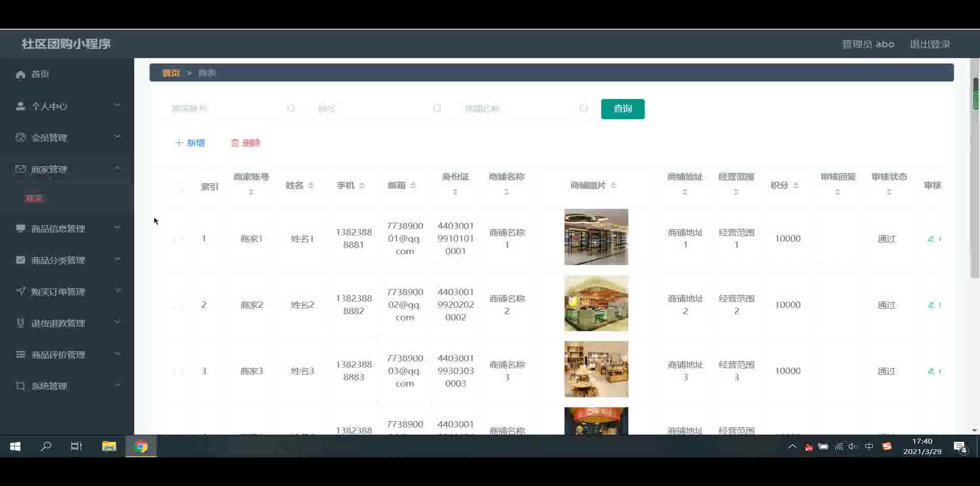
Task: Click email cell 773890002@qq.com
Action: (x=405, y=305)
